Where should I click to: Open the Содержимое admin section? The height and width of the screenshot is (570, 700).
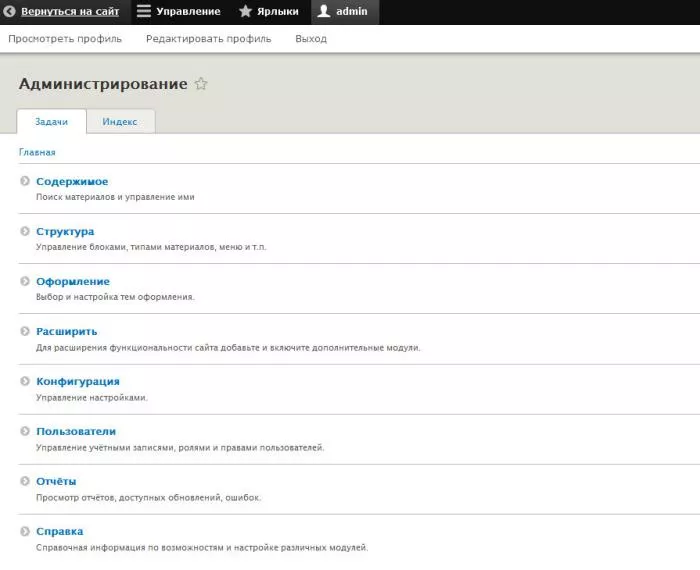point(72,182)
